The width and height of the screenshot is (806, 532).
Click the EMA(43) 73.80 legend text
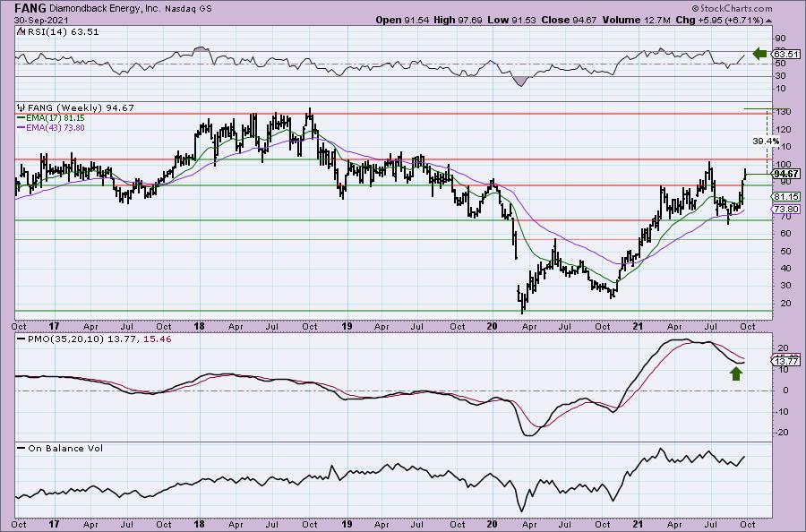pos(56,127)
